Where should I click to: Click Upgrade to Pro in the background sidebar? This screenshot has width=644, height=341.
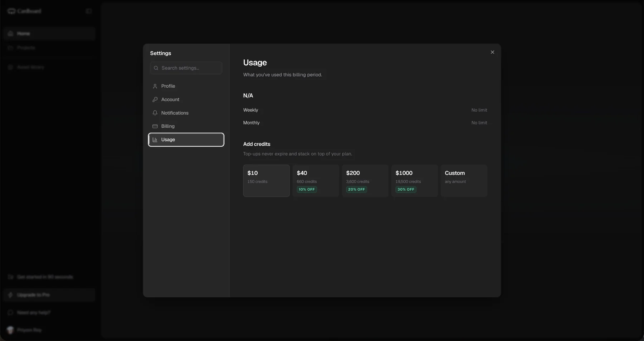point(50,295)
